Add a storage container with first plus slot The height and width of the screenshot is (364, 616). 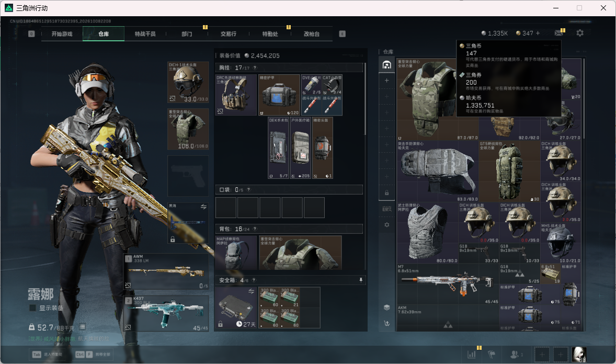[x=386, y=81]
